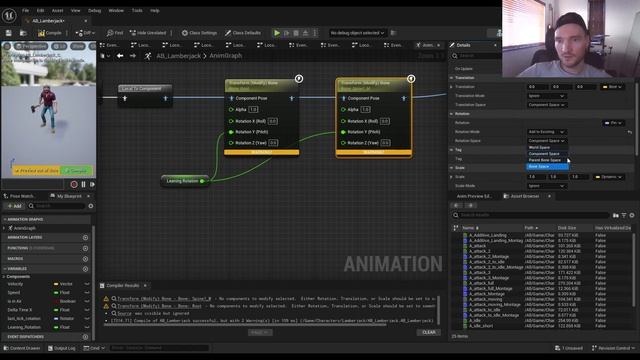Screen dimensions: 640x360
Task: Add a new function plus icon
Action: [85, 248]
